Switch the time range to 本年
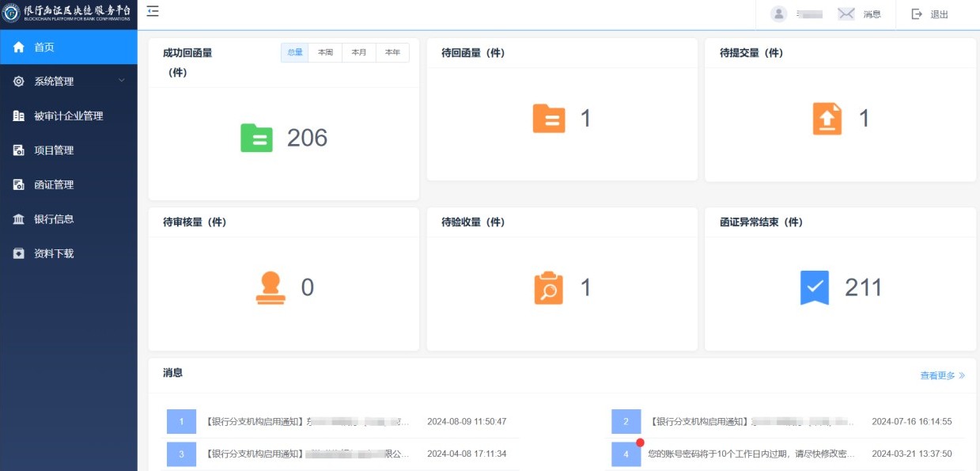 pyautogui.click(x=392, y=52)
